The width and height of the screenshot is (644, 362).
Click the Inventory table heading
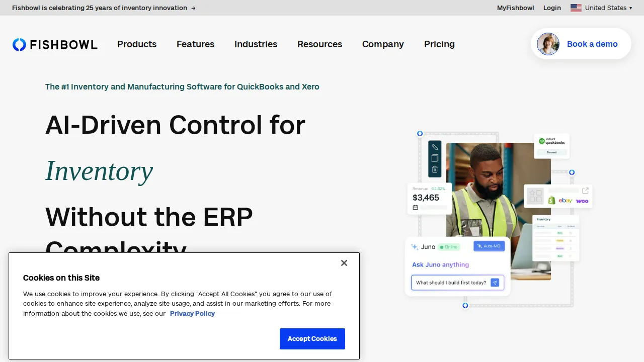click(x=543, y=220)
